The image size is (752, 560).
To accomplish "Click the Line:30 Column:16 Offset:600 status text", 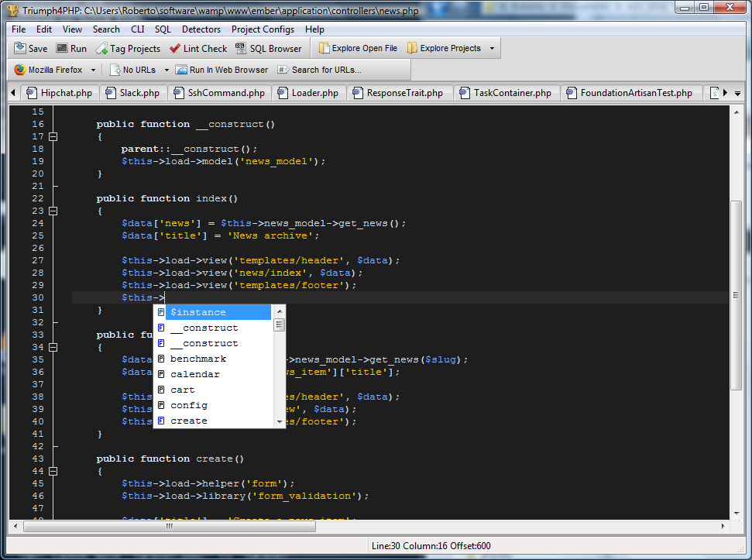I will point(431,545).
